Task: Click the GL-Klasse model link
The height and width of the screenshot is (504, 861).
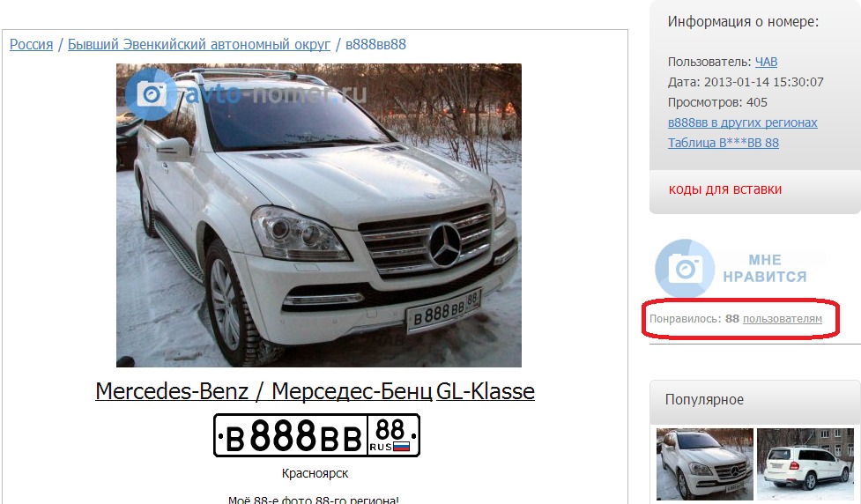Action: pos(486,391)
